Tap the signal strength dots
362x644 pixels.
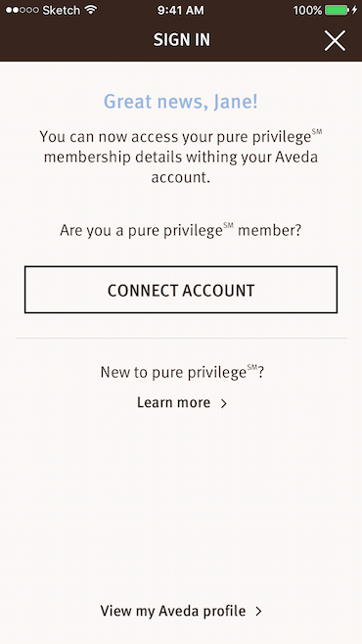pyautogui.click(x=23, y=10)
